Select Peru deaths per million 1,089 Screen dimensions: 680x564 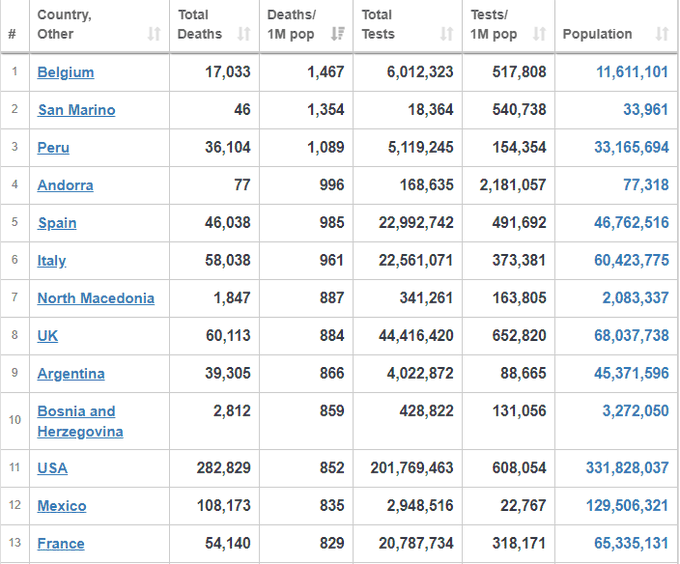point(326,147)
